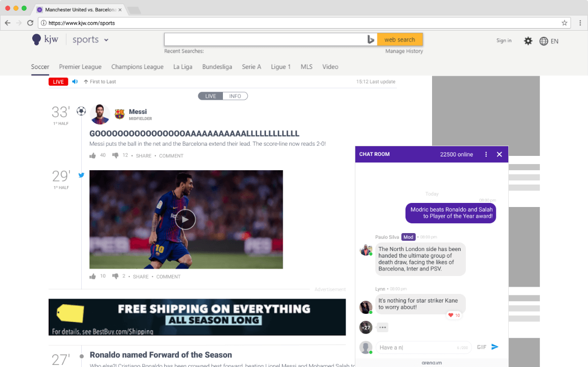The width and height of the screenshot is (588, 367).
Task: Open the Video tab
Action: [330, 67]
